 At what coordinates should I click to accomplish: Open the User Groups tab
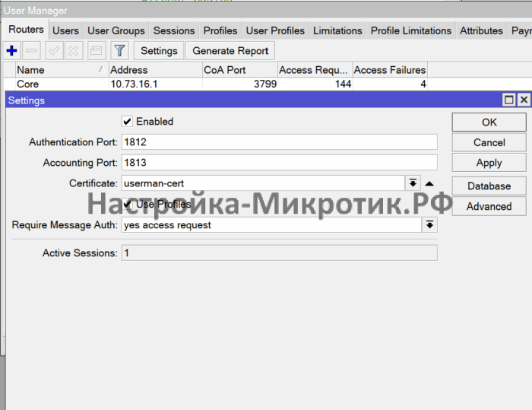point(116,31)
